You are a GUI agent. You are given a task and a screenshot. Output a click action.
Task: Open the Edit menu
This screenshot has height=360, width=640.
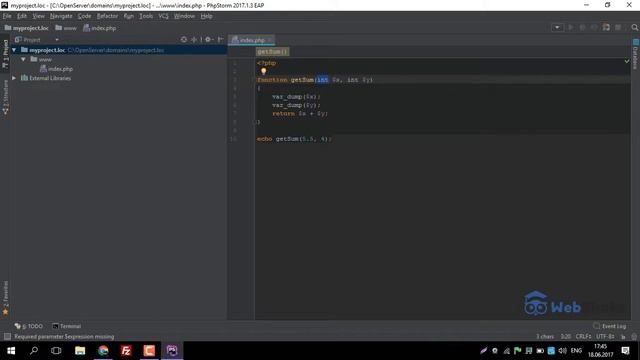22,16
